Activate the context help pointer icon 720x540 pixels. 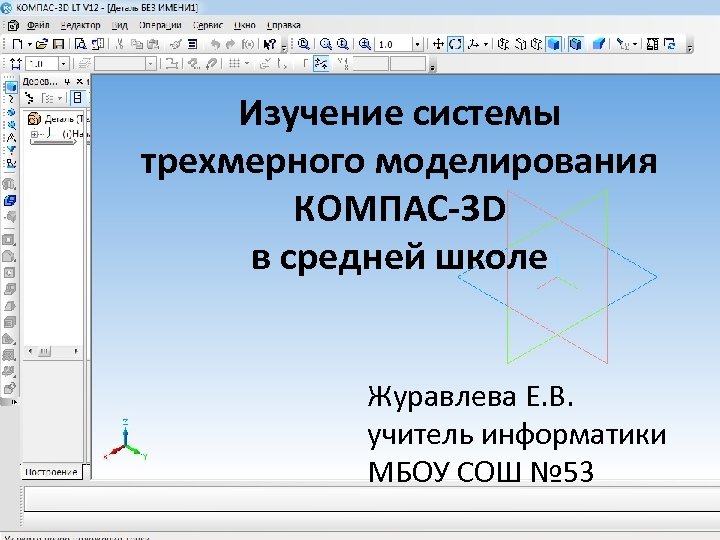click(x=270, y=44)
